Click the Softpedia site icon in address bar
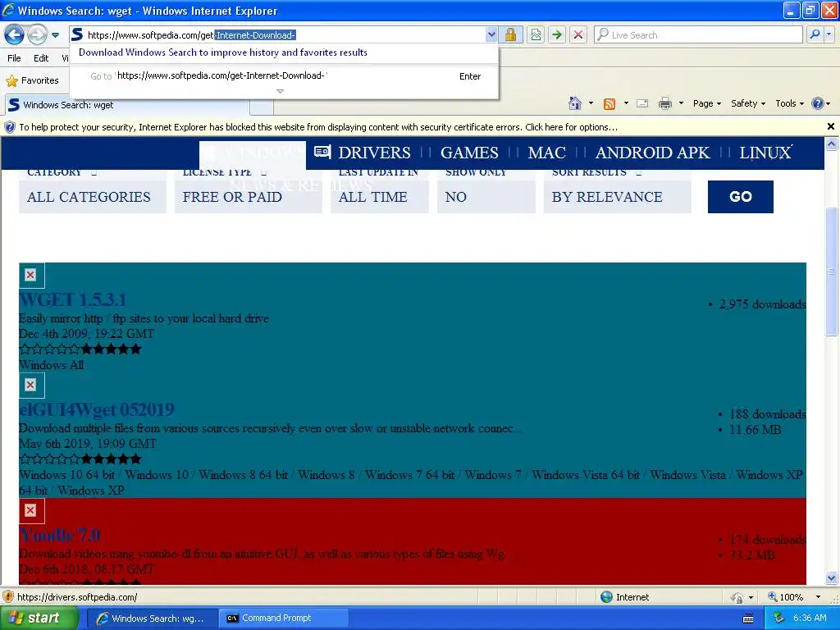 (x=77, y=34)
